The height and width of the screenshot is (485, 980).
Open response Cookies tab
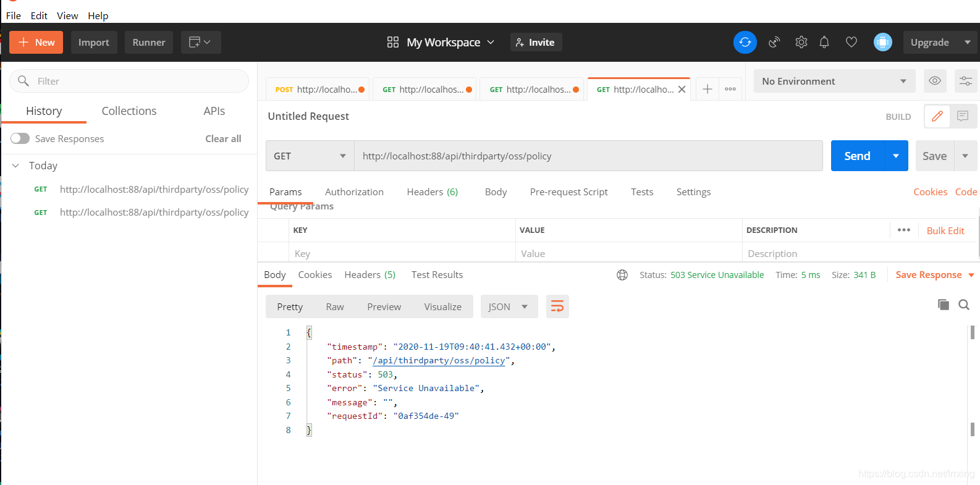(315, 275)
